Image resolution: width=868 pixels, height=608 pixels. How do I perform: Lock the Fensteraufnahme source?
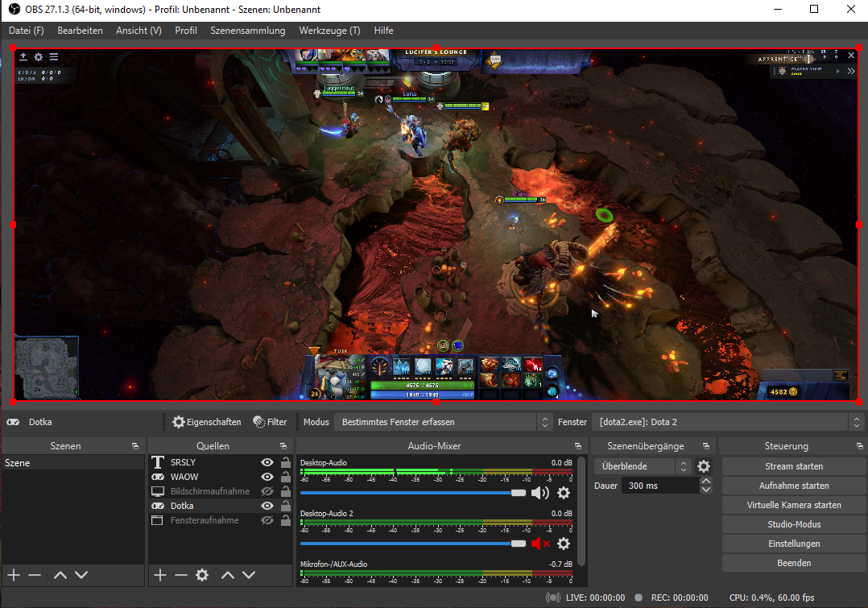pos(286,520)
